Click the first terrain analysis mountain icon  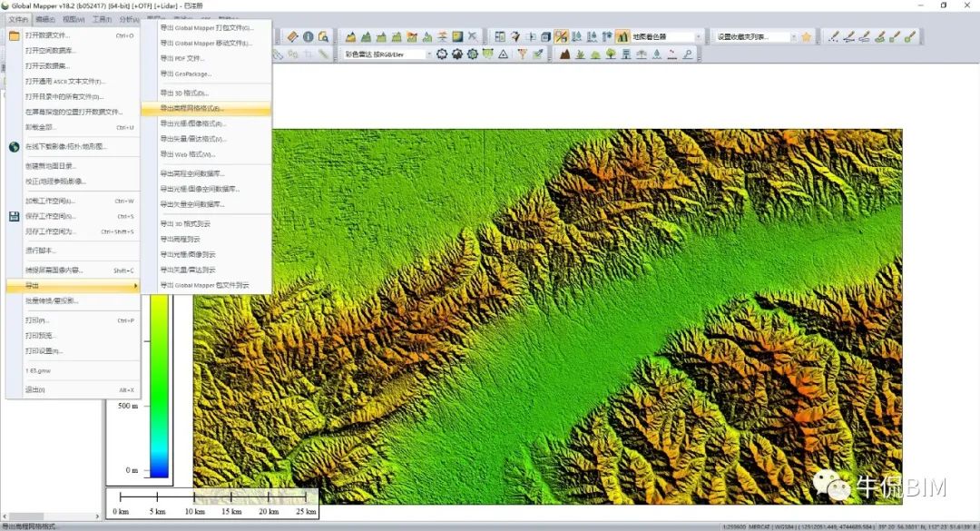pyautogui.click(x=350, y=37)
